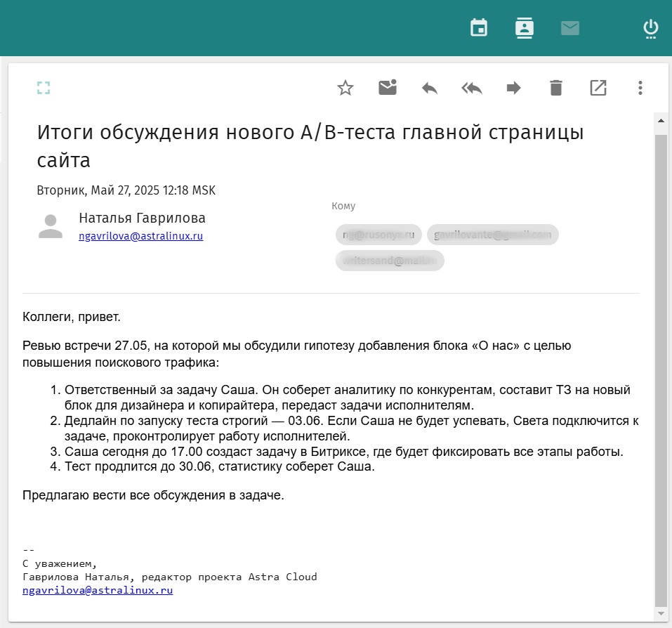The width and height of the screenshot is (672, 628).
Task: Click list item Ответственный за задачу Саша
Action: [x=347, y=398]
